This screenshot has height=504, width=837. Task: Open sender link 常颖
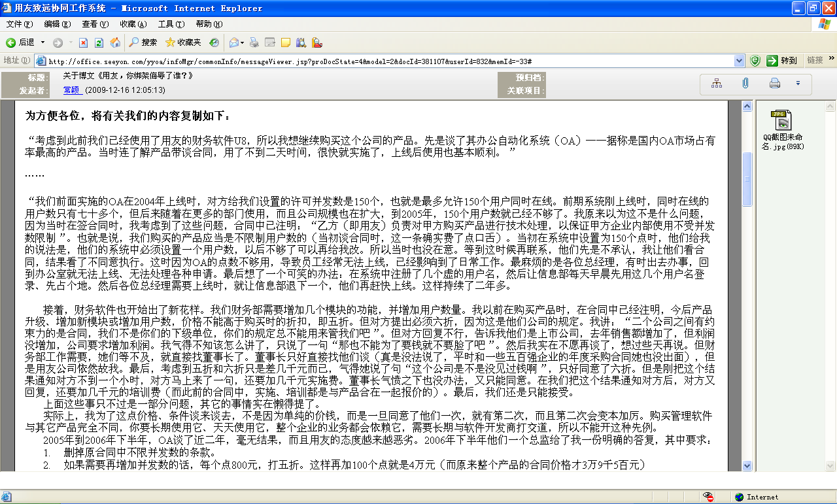click(71, 90)
